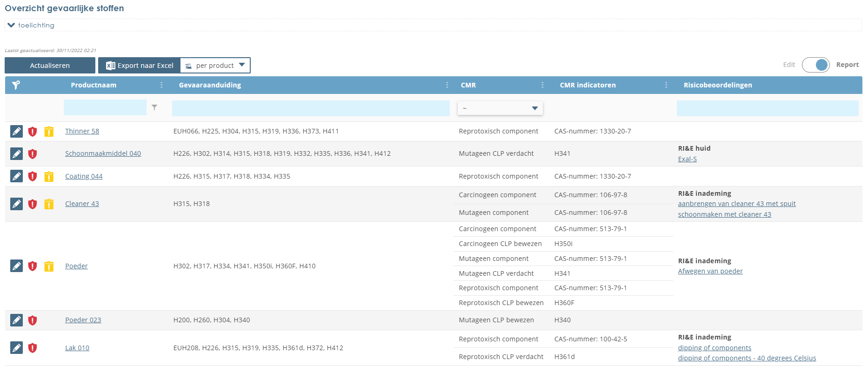Open the Poeder 023 product link
This screenshot has width=868, height=366.
[83, 320]
